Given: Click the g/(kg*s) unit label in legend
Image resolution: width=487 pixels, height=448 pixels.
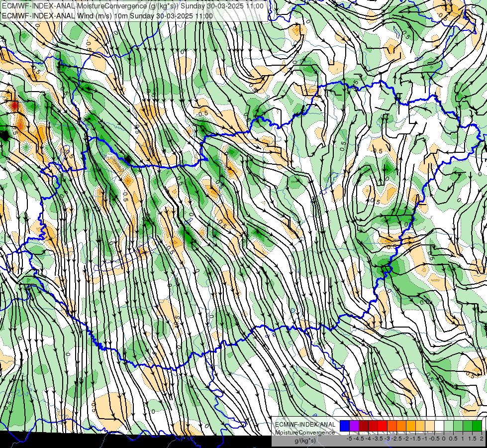Looking at the screenshot, I should tap(305, 441).
